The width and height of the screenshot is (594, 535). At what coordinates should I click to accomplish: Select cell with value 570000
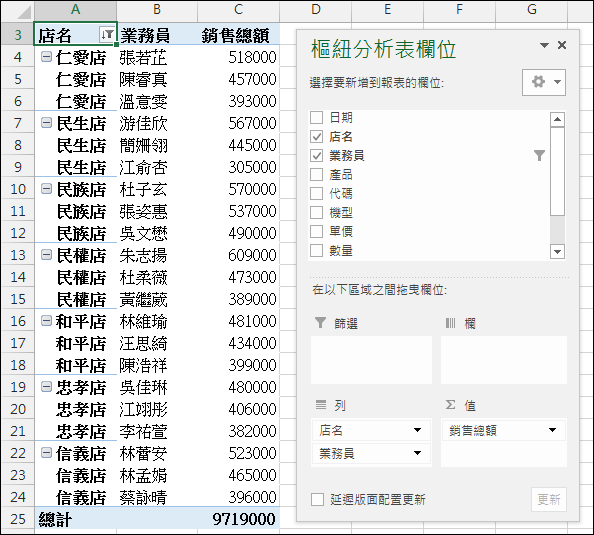point(238,189)
